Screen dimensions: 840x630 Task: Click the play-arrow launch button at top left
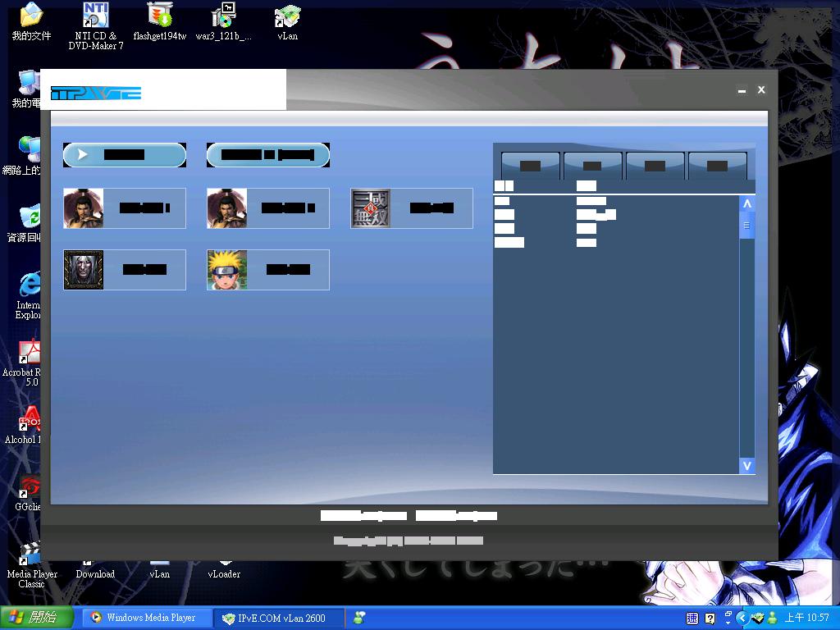point(124,154)
